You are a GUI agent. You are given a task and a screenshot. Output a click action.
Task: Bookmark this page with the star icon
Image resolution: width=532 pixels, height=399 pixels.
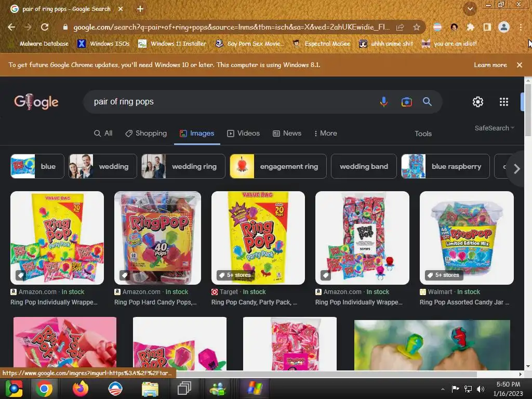417,27
